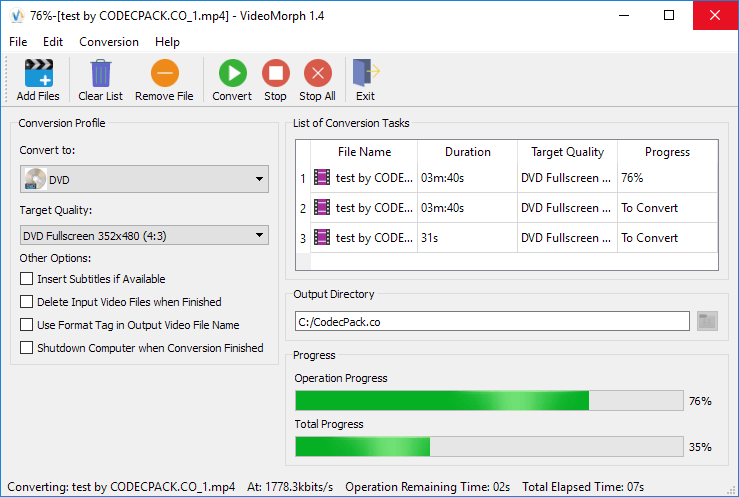Click the 1778.3kbits/s bitrate status text
739x497 pixels.
pyautogui.click(x=290, y=487)
